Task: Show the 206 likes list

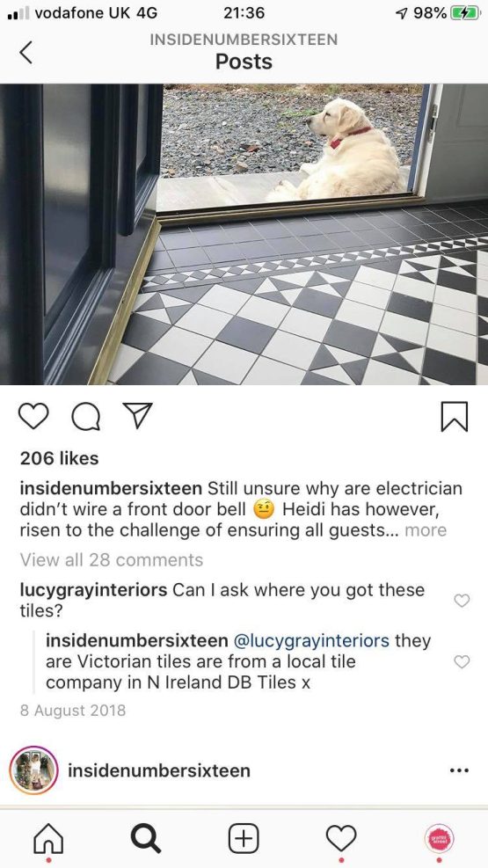Action: pyautogui.click(x=59, y=458)
